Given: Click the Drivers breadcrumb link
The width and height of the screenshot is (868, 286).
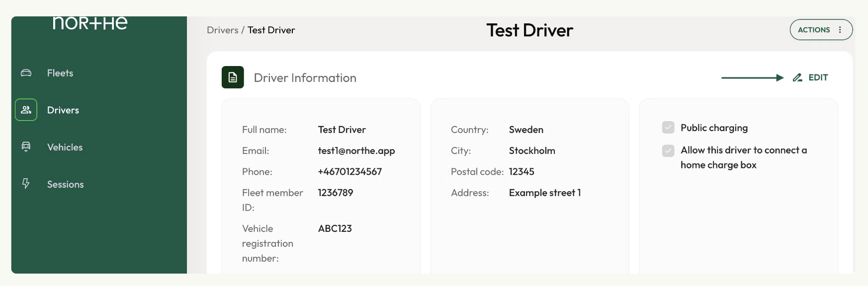Looking at the screenshot, I should [x=223, y=30].
